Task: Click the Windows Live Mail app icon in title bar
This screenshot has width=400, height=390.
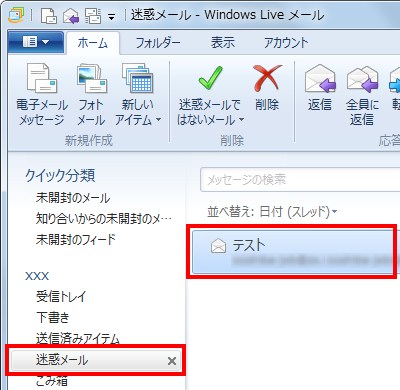Action: pos(16,15)
